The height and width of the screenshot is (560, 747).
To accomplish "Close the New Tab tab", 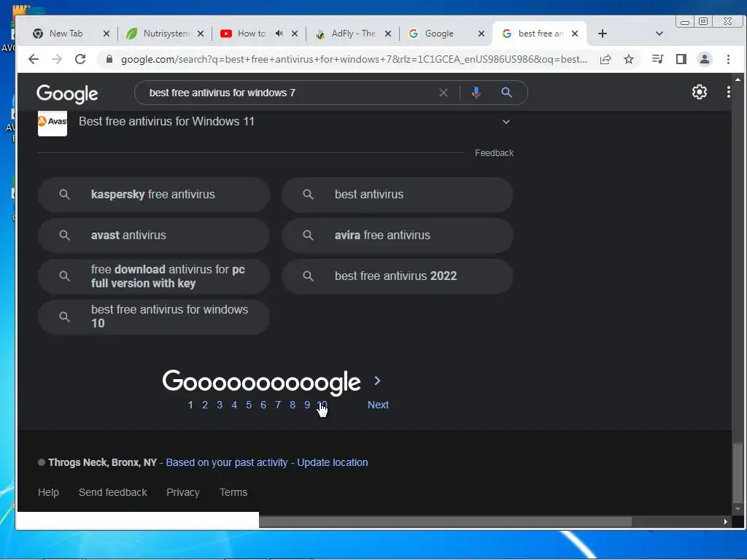I will (107, 34).
